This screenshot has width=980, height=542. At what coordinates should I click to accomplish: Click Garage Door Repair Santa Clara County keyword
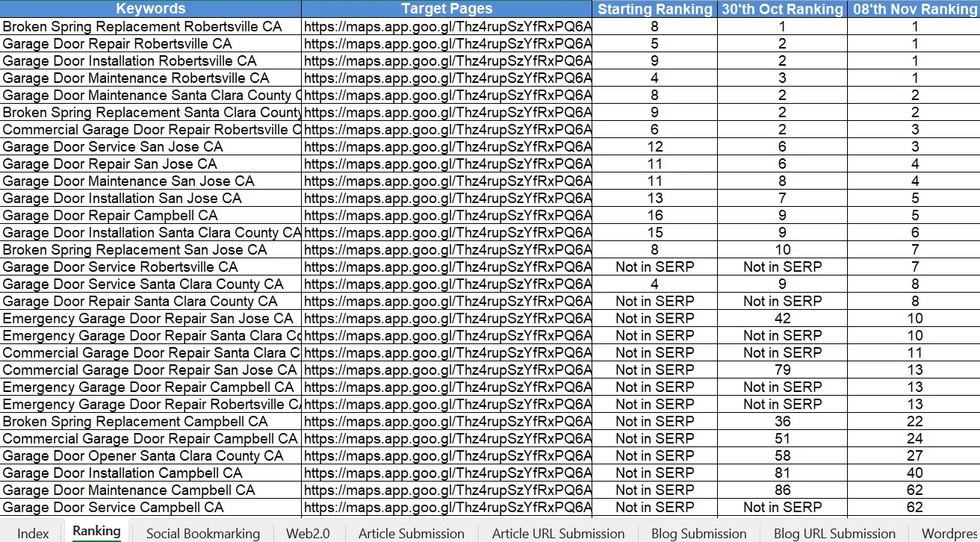click(x=151, y=301)
